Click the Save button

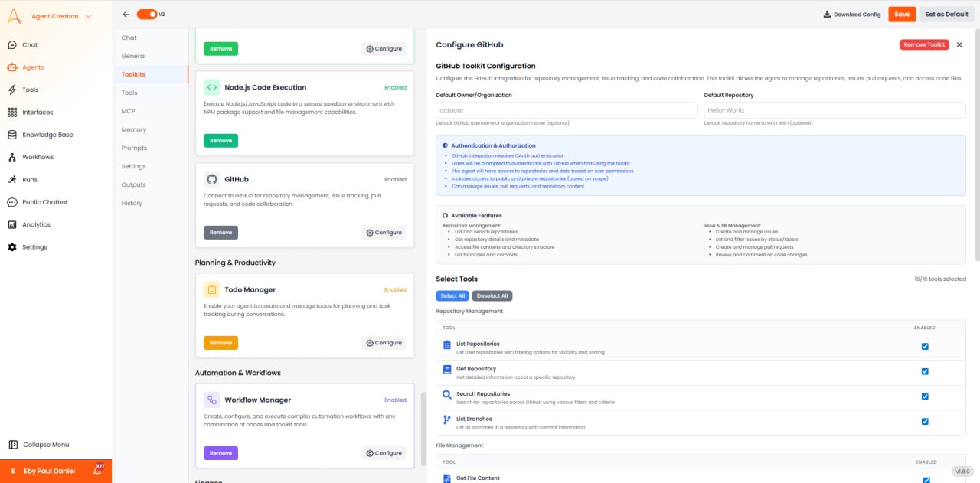(901, 14)
